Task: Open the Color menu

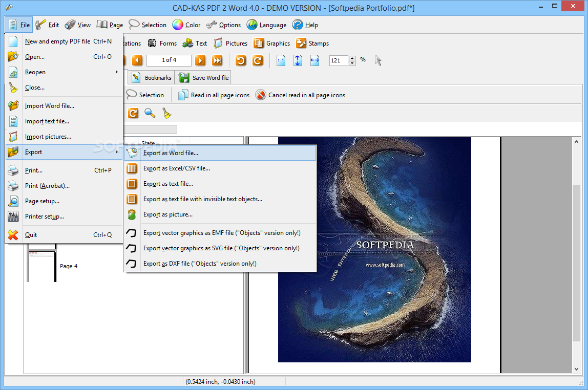Action: 186,25
